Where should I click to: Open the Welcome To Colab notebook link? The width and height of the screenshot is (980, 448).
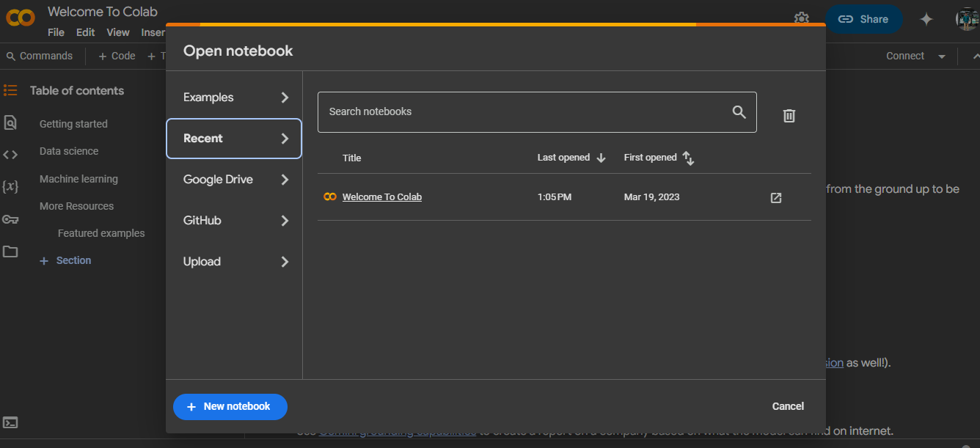tap(382, 197)
